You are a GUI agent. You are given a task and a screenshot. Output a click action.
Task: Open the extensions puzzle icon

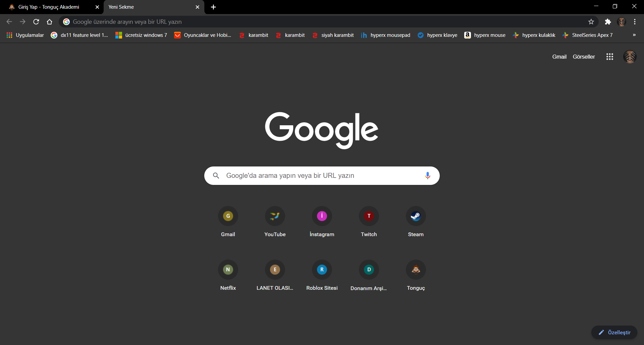pos(608,22)
